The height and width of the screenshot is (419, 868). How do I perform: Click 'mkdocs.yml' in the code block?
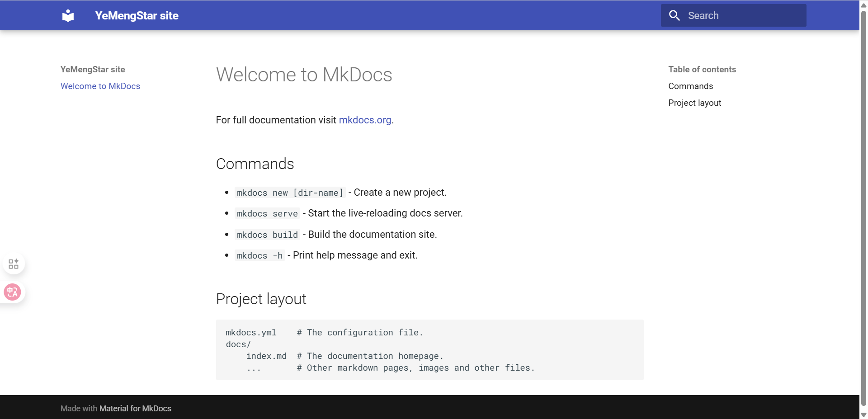click(251, 333)
